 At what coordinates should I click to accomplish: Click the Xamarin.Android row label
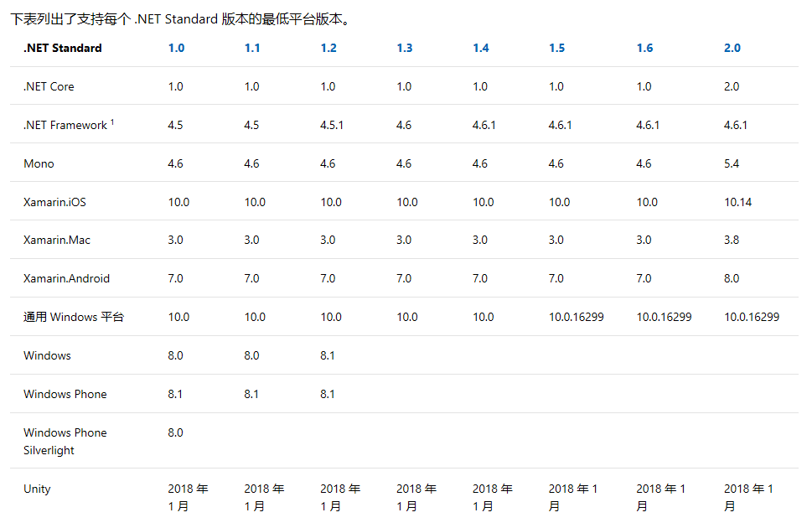click(66, 278)
